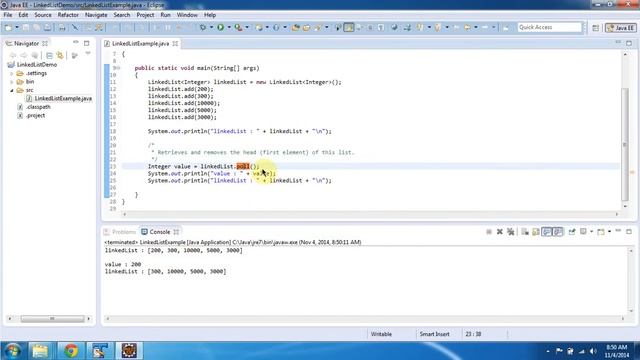Expand the .settings folder
Image resolution: width=640 pixels, height=360 pixels.
[12, 73]
